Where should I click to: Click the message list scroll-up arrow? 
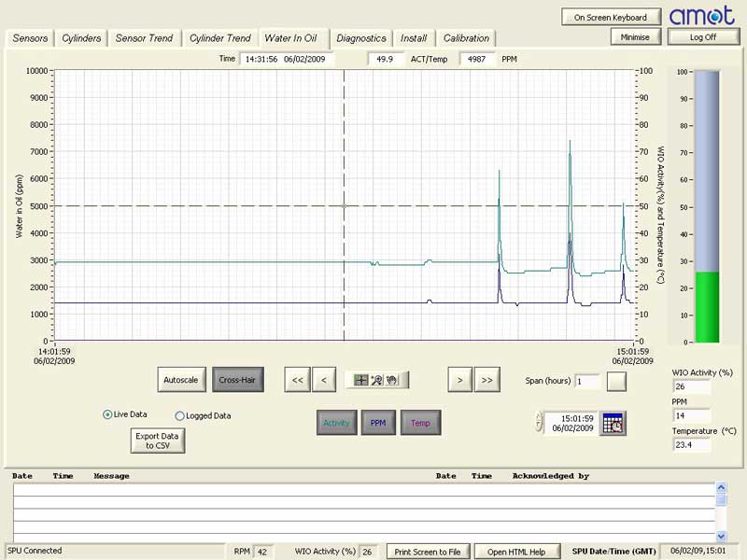click(721, 487)
